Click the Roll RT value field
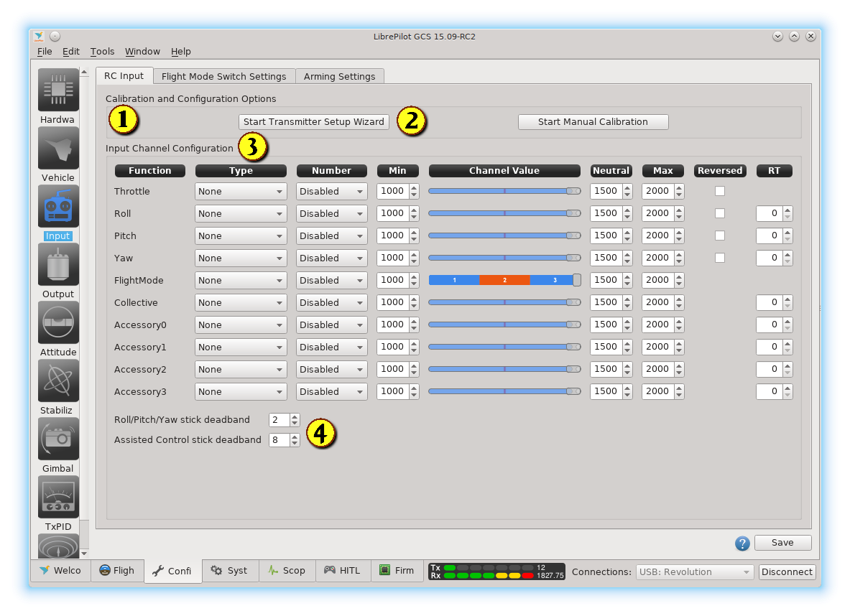The height and width of the screenshot is (616, 850). (x=770, y=213)
